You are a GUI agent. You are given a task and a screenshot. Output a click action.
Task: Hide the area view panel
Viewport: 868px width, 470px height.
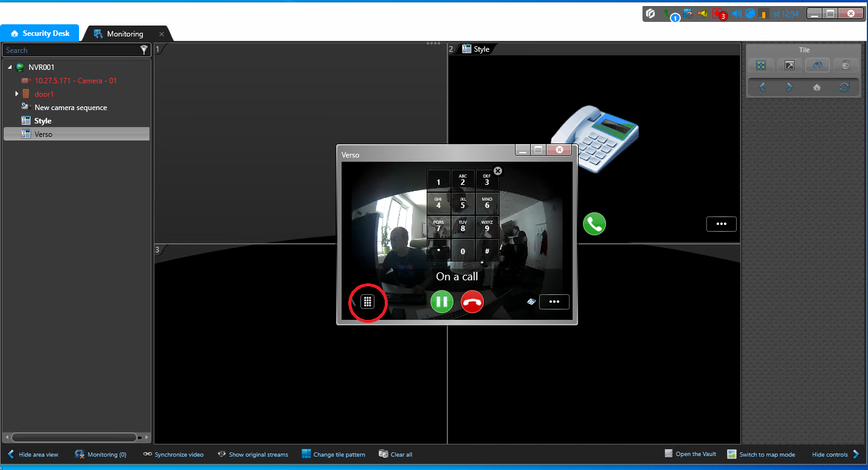point(33,454)
